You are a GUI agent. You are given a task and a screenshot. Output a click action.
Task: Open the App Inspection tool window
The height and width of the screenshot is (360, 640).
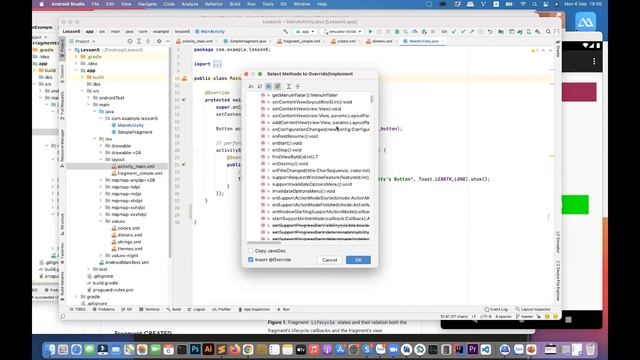tap(254, 309)
